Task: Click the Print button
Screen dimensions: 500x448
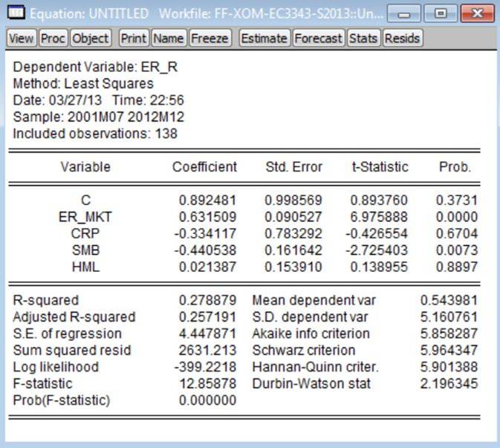Action: [x=134, y=39]
